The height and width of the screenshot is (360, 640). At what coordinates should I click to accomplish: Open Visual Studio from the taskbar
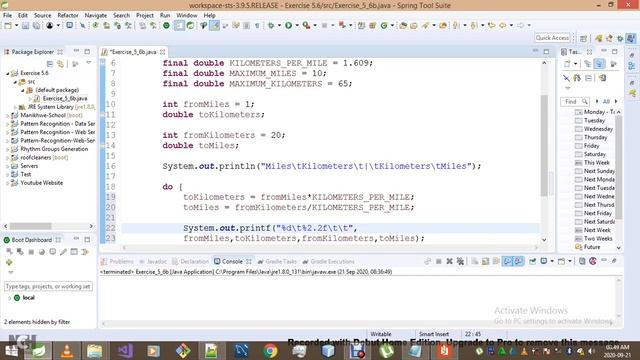click(124, 351)
